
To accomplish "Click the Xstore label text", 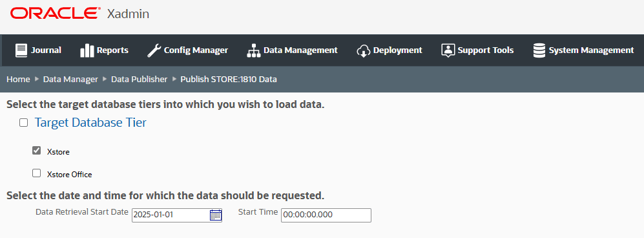I will (58, 152).
